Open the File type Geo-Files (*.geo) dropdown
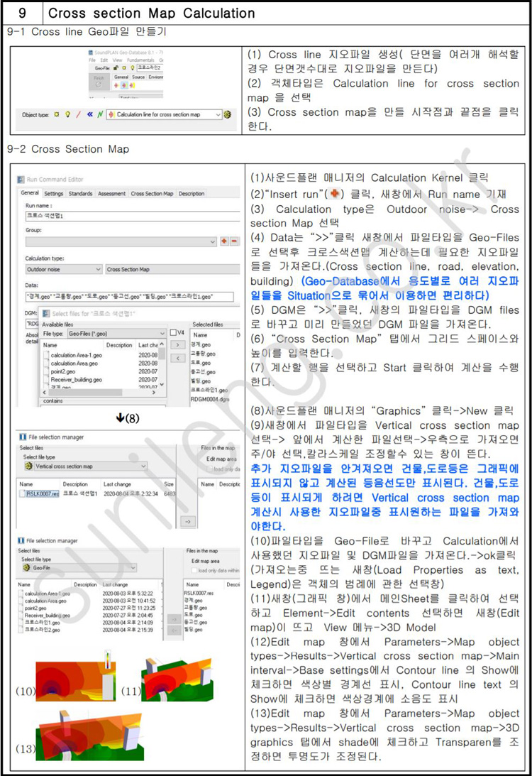 coord(162,334)
